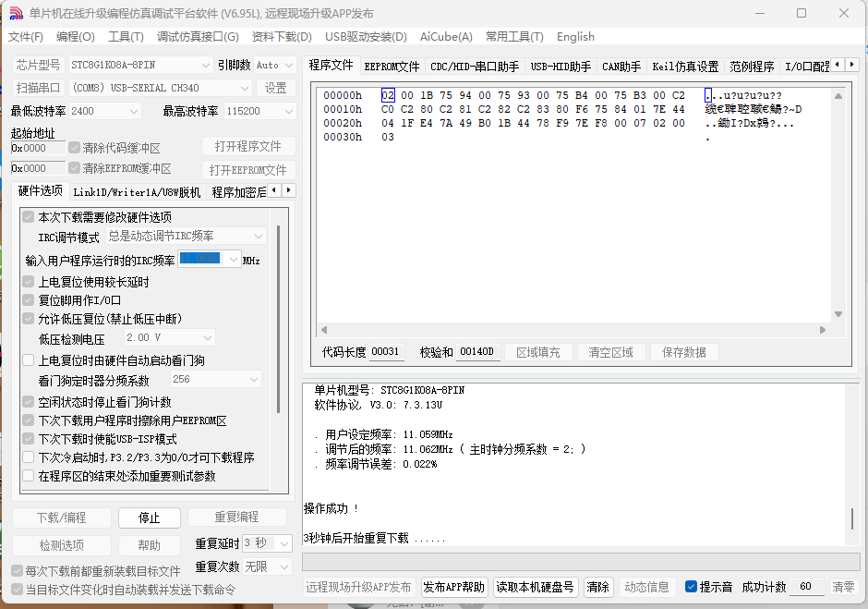
Task: Maximize the application window
Action: point(801,13)
